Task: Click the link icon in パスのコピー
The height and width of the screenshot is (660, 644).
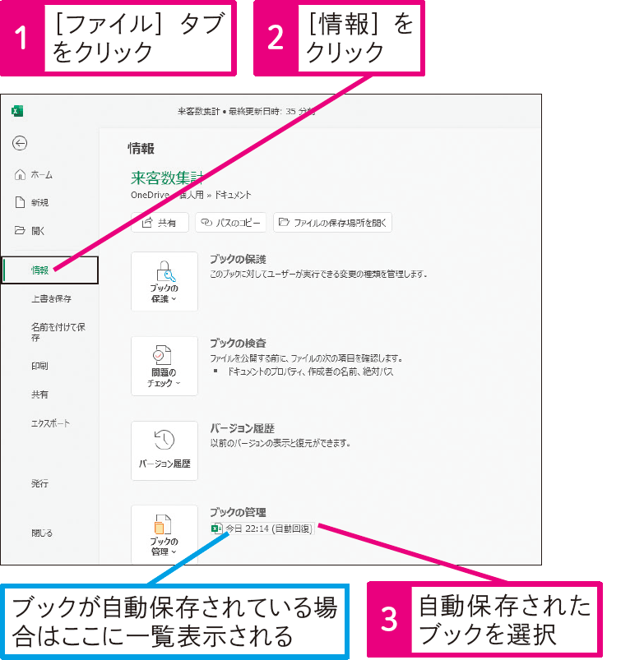Action: [206, 222]
